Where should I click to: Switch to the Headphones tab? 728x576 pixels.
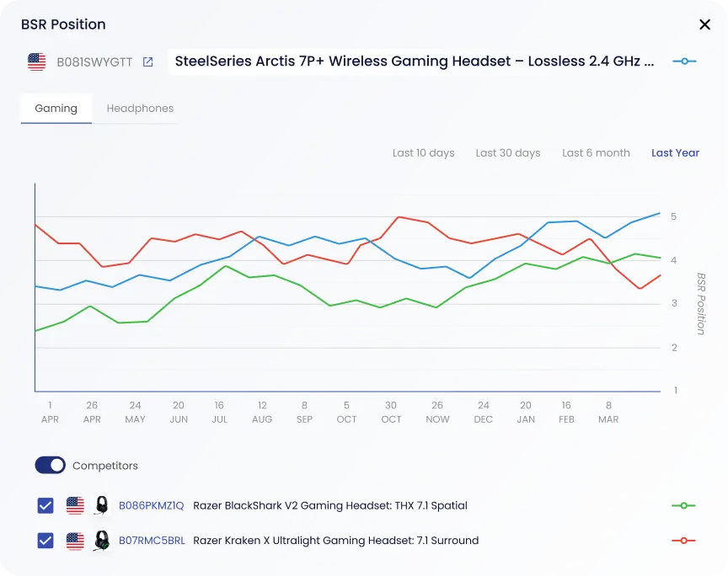coord(140,109)
